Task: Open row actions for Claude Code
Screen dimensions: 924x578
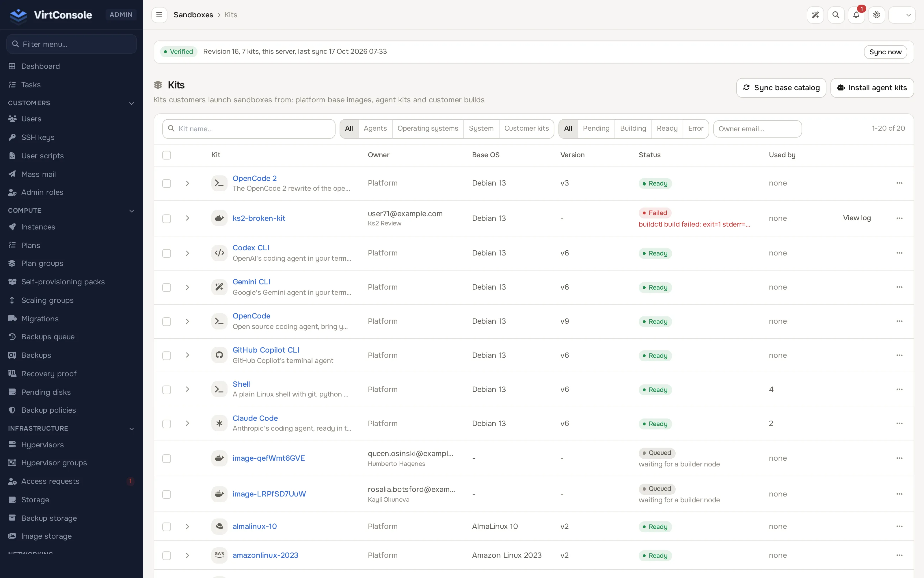Action: [899, 424]
